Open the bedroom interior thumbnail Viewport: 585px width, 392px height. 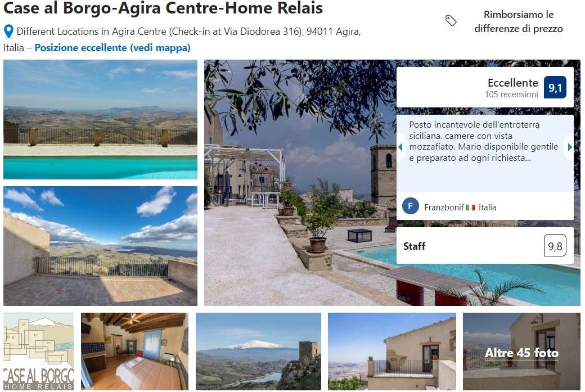point(134,352)
